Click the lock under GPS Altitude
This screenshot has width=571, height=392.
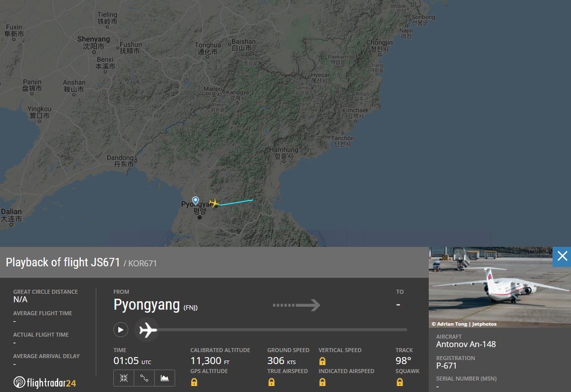(194, 382)
